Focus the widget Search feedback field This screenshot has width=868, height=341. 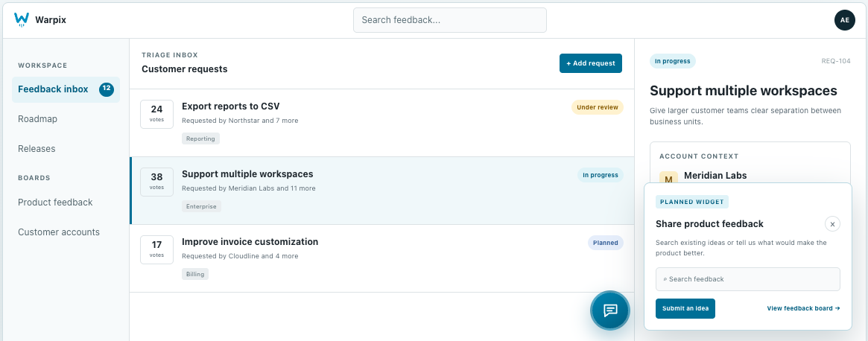(x=747, y=279)
